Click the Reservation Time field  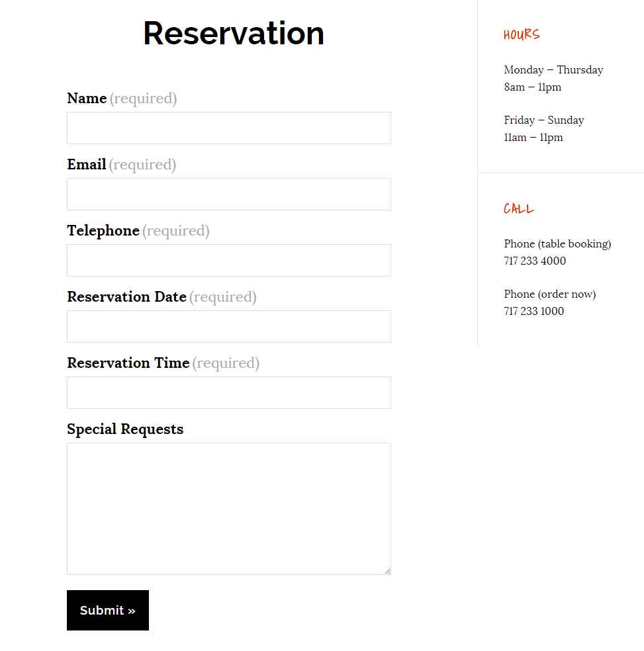229,393
